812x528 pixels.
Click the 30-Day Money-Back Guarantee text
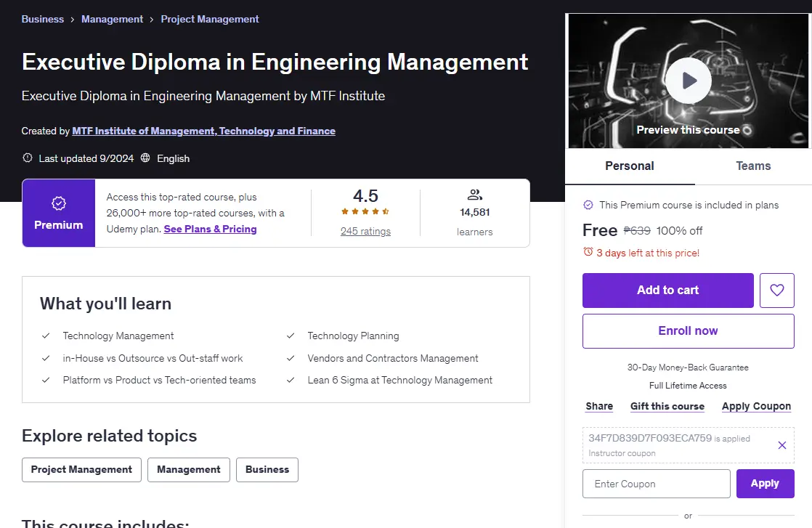pos(689,367)
